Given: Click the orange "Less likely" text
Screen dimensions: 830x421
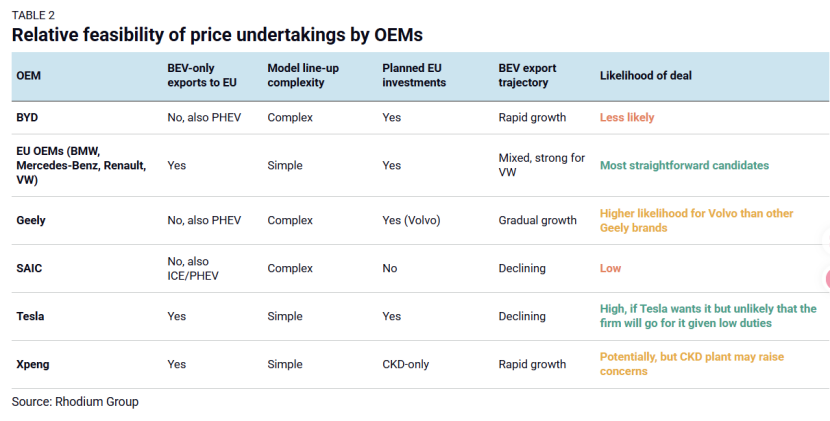Looking at the screenshot, I should 627,117.
